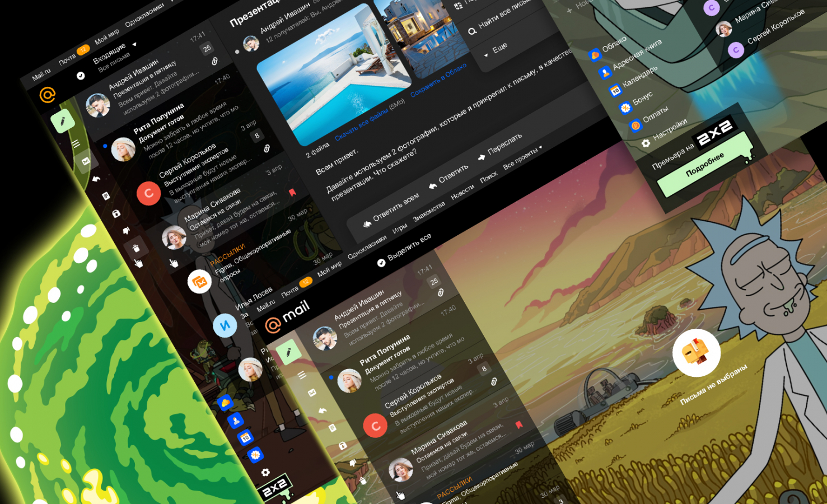Screen dimensions: 827x504
Task: Click the orange @ logo in the upper dark window
Action: pyautogui.click(x=48, y=95)
